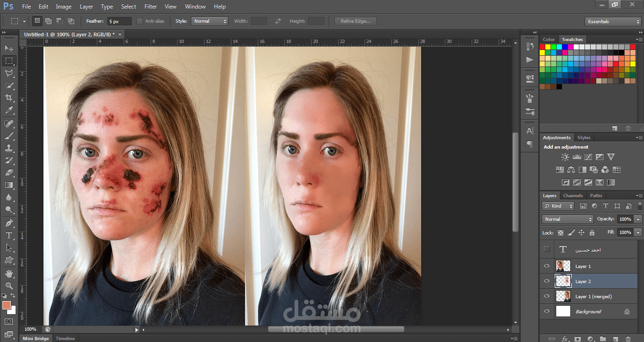Select the Spot Healing Brush tool
The image size is (644, 342).
point(9,124)
